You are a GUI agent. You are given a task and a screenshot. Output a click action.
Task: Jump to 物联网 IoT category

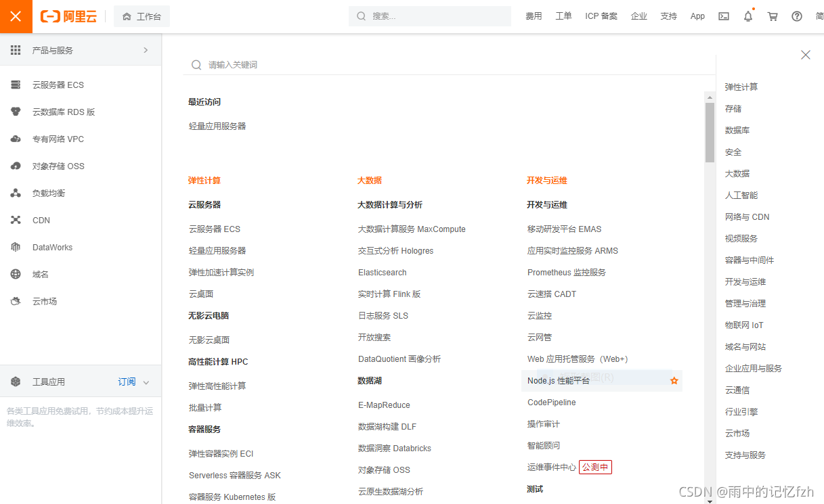pos(744,325)
